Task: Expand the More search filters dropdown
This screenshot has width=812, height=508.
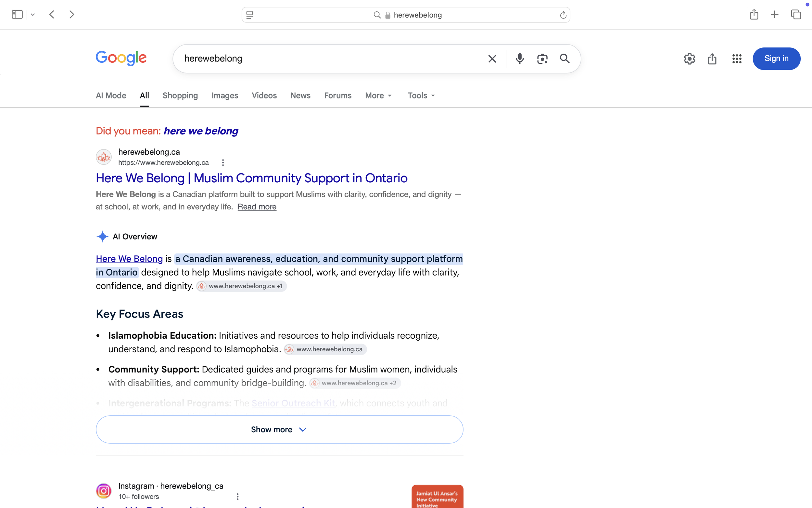Action: [378, 96]
